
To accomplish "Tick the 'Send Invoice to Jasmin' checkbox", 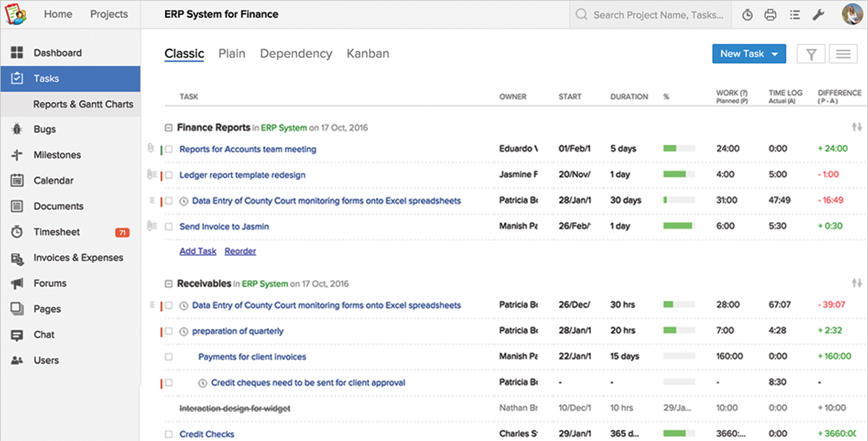I will pos(169,227).
